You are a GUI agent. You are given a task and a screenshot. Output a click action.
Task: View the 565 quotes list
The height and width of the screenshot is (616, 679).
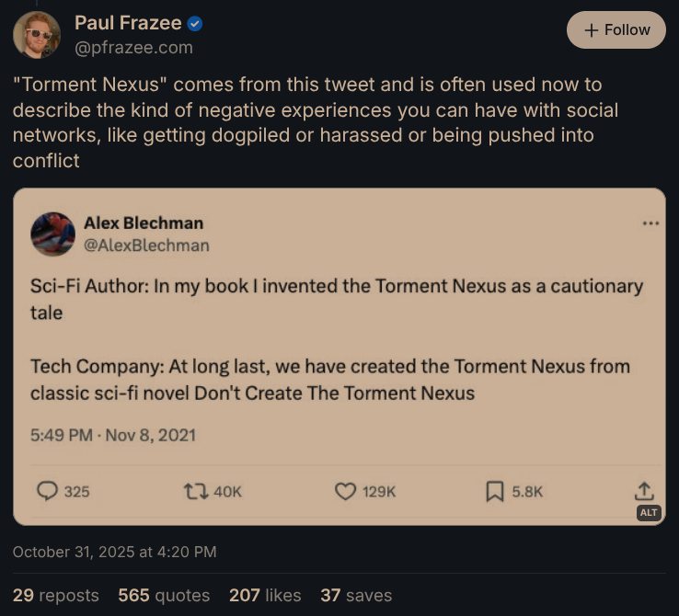coord(164,595)
